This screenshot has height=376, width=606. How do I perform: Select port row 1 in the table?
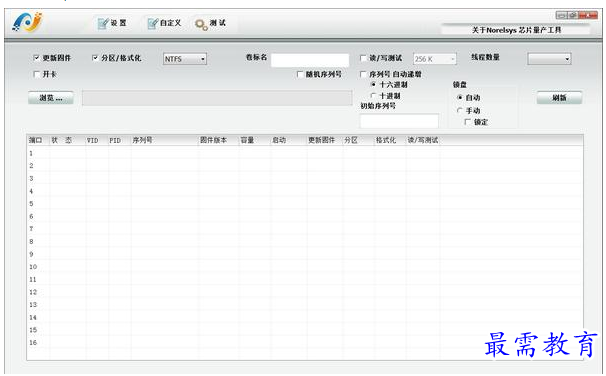(305, 153)
